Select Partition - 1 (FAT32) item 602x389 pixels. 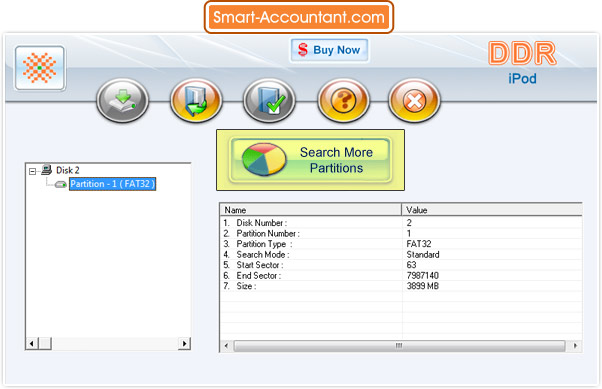coord(112,184)
